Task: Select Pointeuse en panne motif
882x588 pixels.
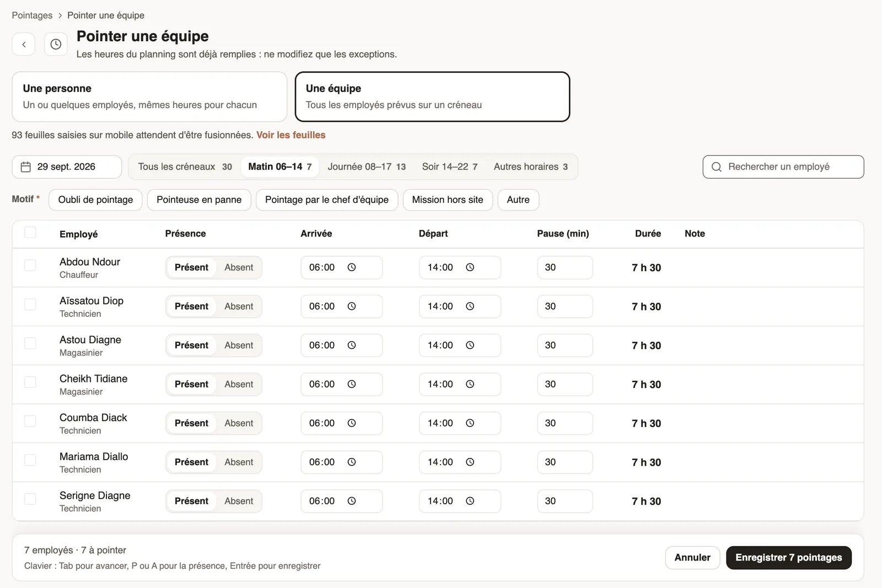Action: tap(199, 200)
